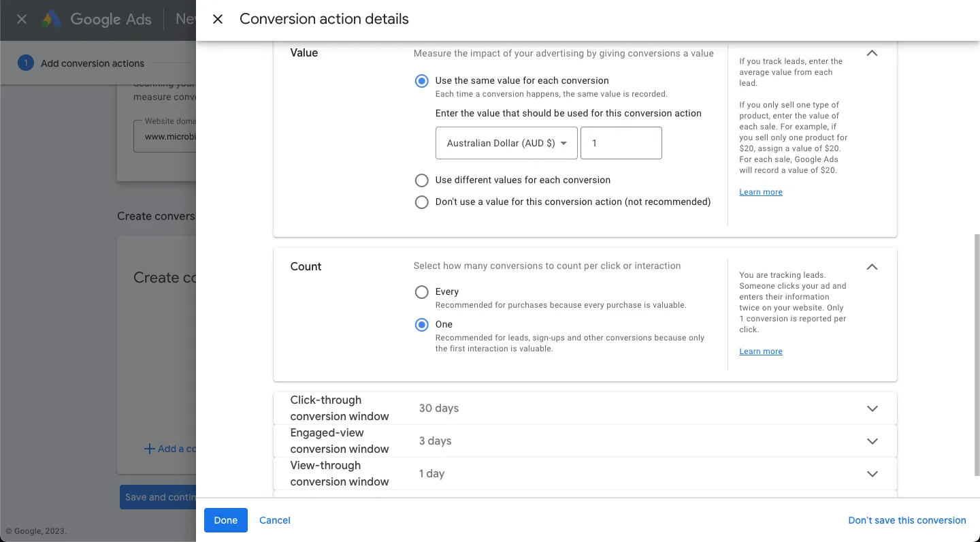Viewport: 980px width, 542px height.
Task: Select 'Use different values for each conversion'
Action: [x=421, y=180]
